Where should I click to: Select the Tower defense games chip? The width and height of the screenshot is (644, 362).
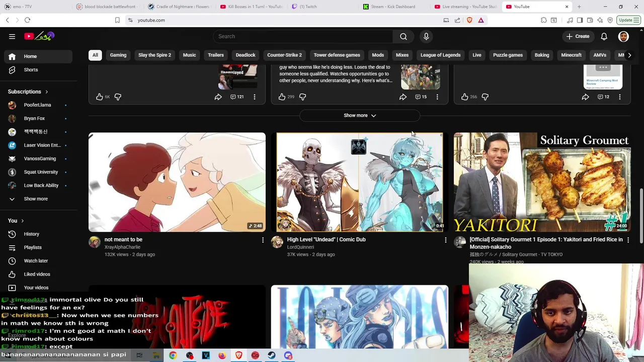[337, 55]
